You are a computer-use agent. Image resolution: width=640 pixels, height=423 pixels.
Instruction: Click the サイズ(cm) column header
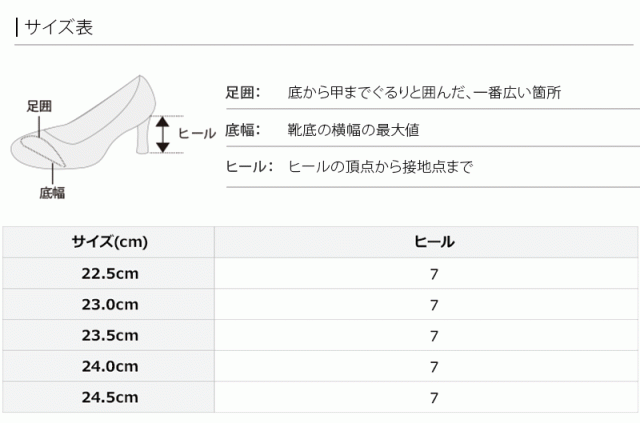(x=109, y=241)
